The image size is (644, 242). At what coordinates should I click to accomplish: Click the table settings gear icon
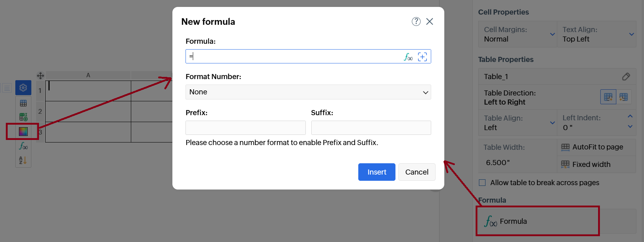click(x=23, y=88)
